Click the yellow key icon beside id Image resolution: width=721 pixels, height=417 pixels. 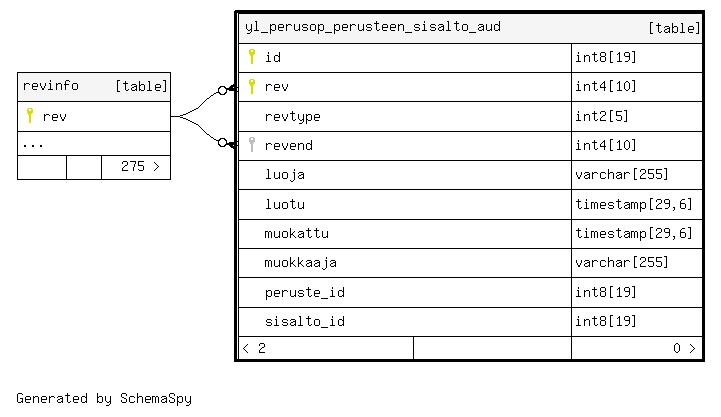[x=252, y=56]
